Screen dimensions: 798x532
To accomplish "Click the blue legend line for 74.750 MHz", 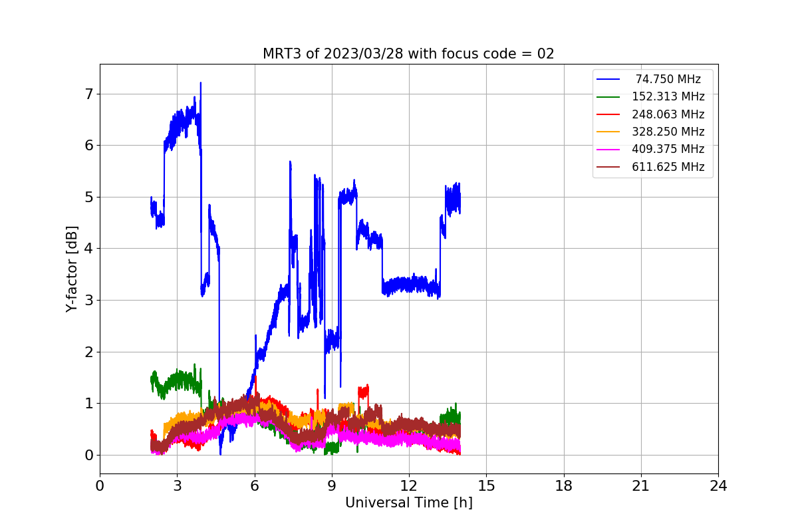I will pyautogui.click(x=608, y=79).
